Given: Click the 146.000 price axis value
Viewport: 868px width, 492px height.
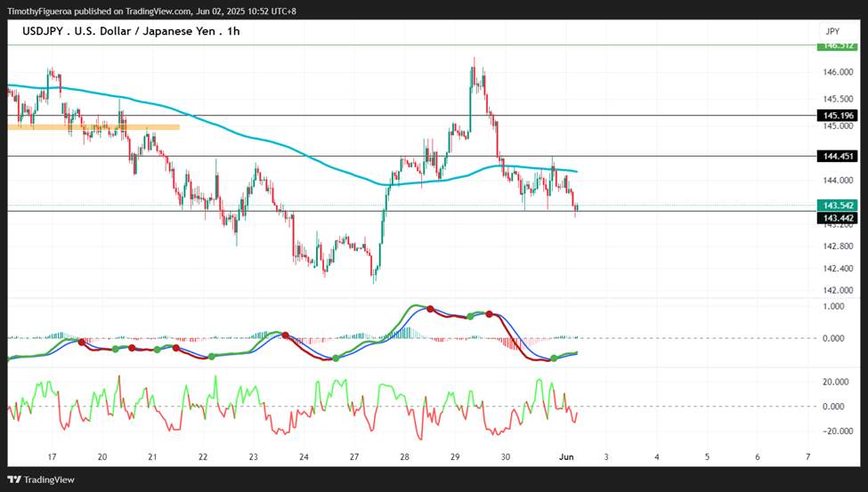Looking at the screenshot, I should click(838, 72).
